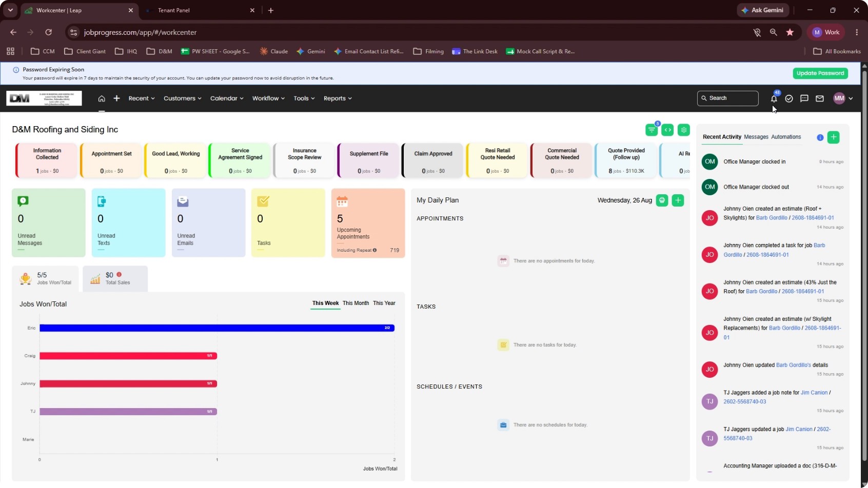Open the first Jim Canion link in activity
The width and height of the screenshot is (868, 488).
(814, 393)
